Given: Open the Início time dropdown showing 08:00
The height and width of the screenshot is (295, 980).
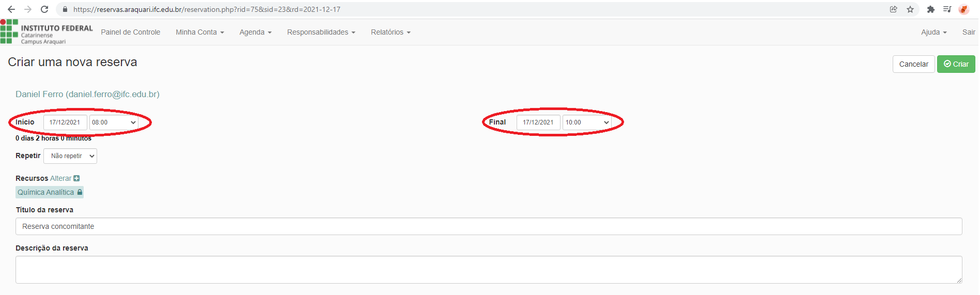Looking at the screenshot, I should point(114,122).
